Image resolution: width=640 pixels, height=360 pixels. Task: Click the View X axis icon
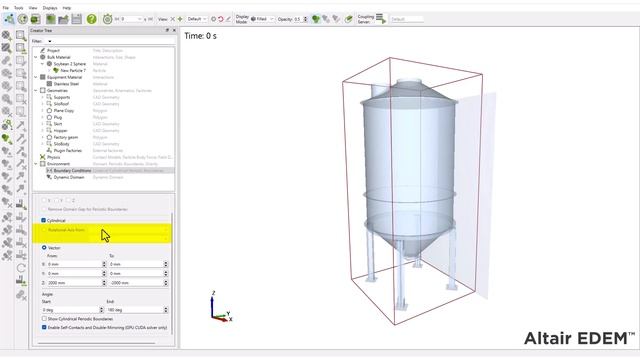pos(172,19)
